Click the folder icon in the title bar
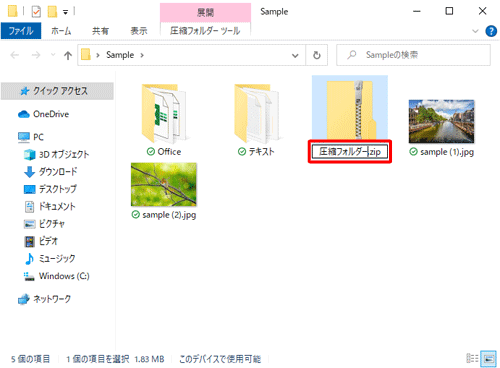The height and width of the screenshot is (368, 500). (x=13, y=11)
